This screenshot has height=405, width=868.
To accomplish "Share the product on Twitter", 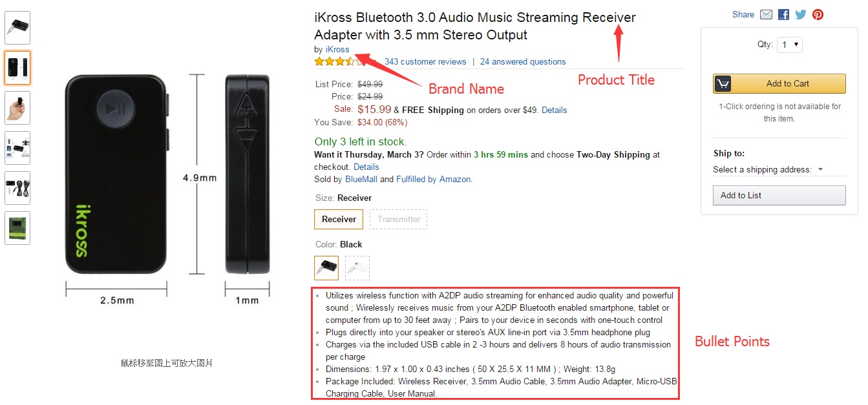I will click(x=801, y=14).
